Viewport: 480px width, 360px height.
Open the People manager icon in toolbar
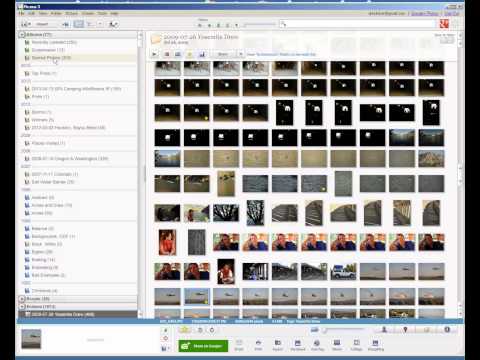coord(113,24)
